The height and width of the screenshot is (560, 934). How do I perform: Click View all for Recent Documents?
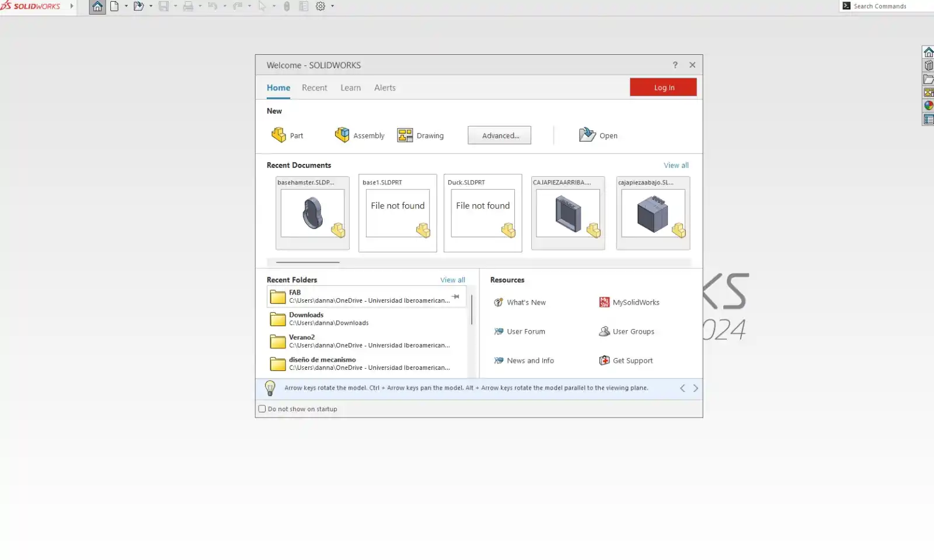pos(676,165)
